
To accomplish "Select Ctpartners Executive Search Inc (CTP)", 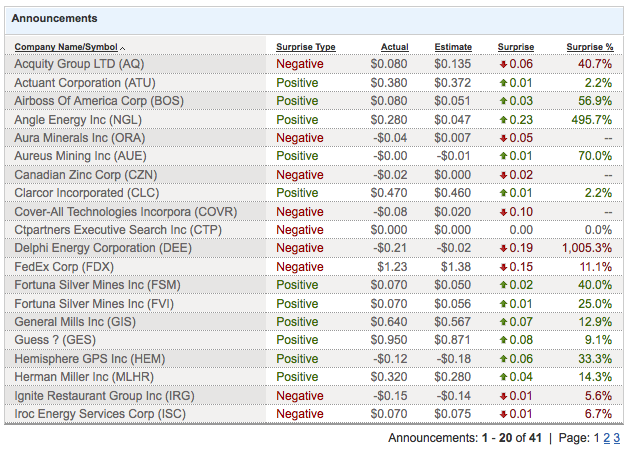I will 118,230.
